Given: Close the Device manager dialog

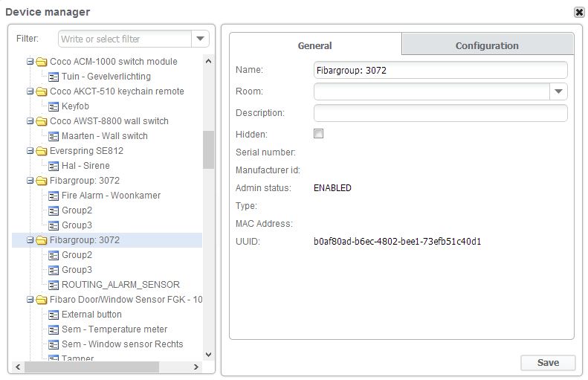Looking at the screenshot, I should [x=579, y=12].
